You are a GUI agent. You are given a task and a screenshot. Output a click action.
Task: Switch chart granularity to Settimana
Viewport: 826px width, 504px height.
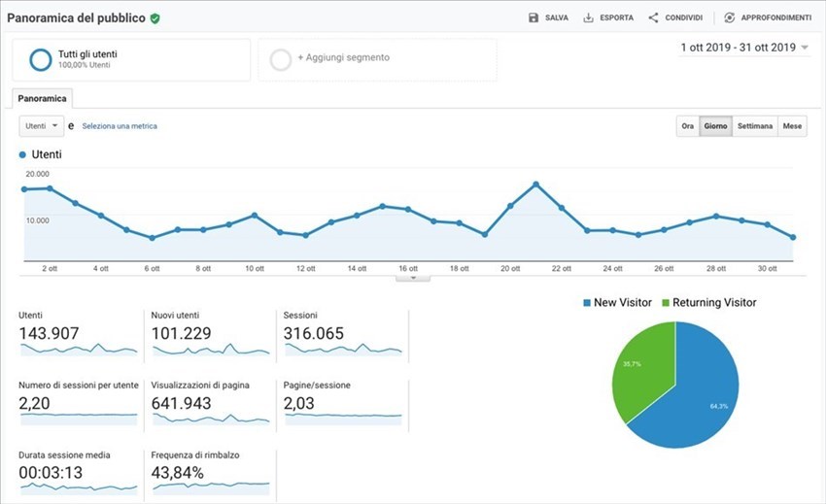coord(755,126)
